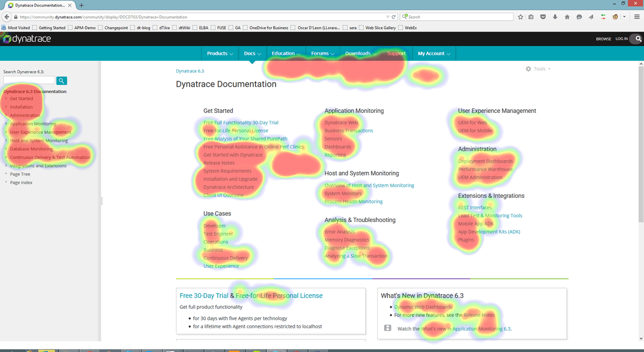Viewport: 644px width, 352px height.
Task: Select Page Tree in sidebar
Action: pyautogui.click(x=20, y=174)
